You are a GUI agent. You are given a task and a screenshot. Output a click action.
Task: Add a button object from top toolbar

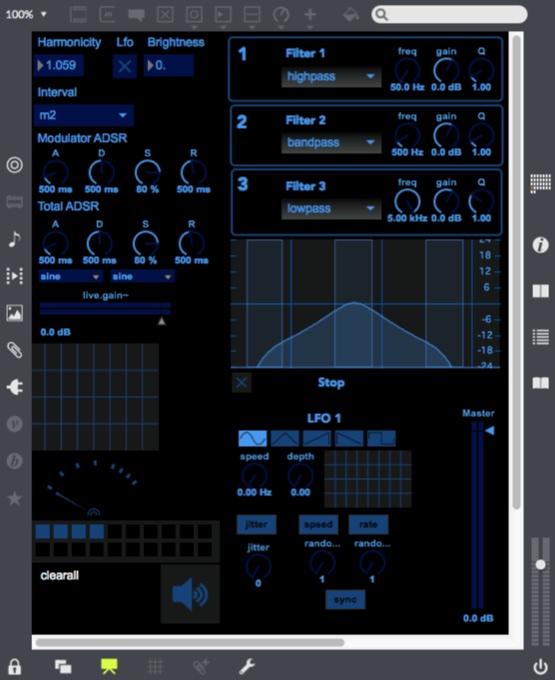[194, 14]
